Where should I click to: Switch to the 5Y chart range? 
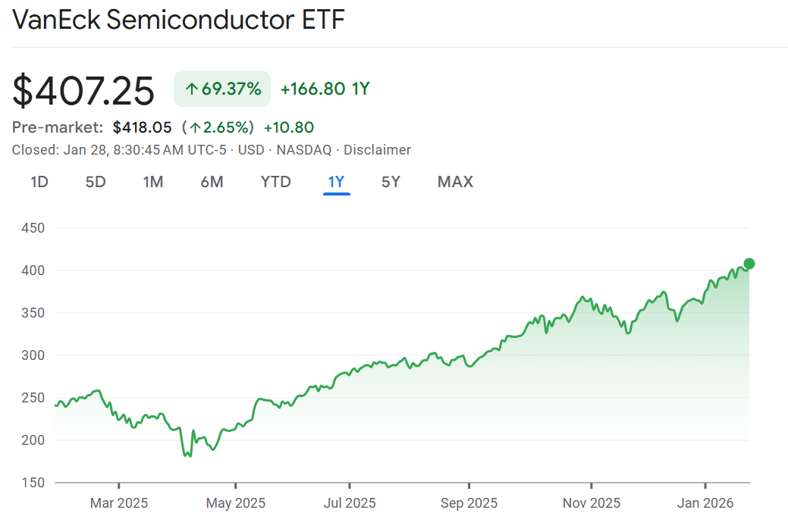[391, 182]
